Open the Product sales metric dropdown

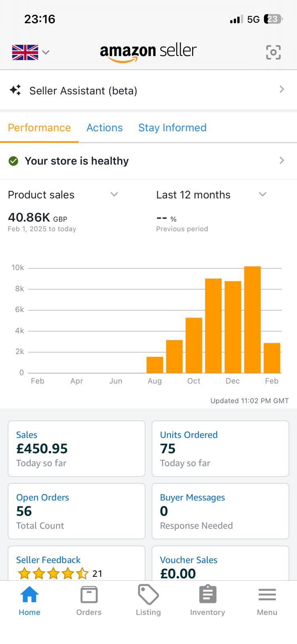point(114,194)
